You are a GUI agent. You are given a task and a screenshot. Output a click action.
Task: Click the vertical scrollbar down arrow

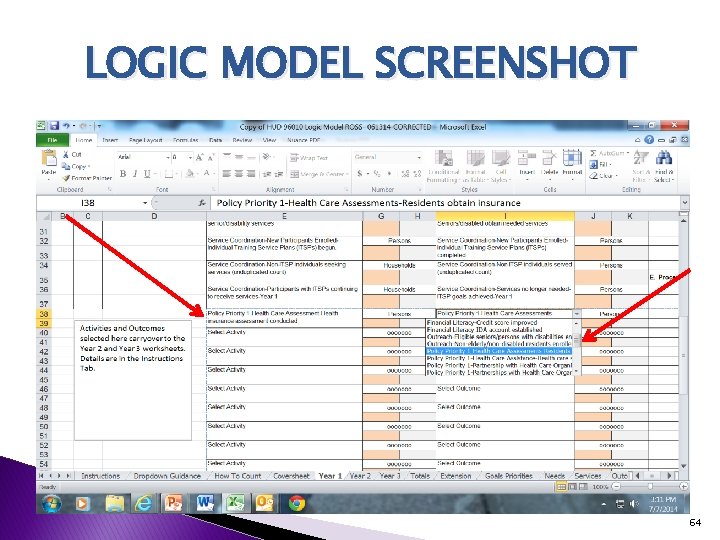click(684, 467)
